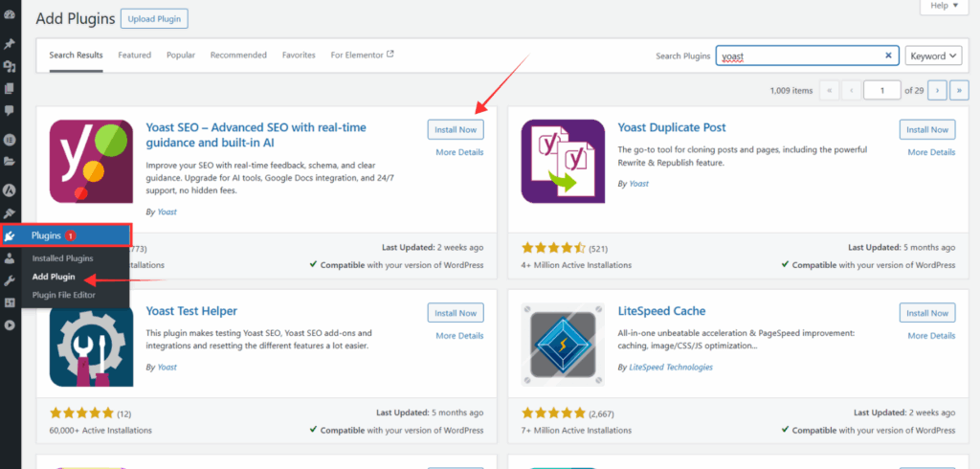Image resolution: width=980 pixels, height=469 pixels.
Task: Open Yoast author link under Duplicate Post
Action: pyautogui.click(x=638, y=184)
